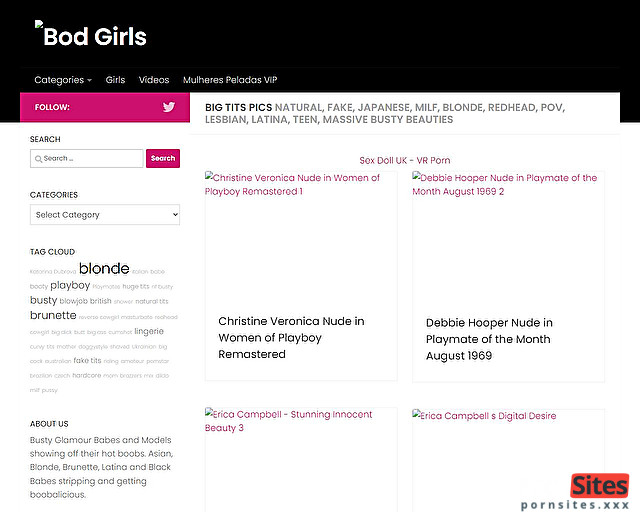Open the Christine Veronica post title
640x512 pixels.
(291, 338)
